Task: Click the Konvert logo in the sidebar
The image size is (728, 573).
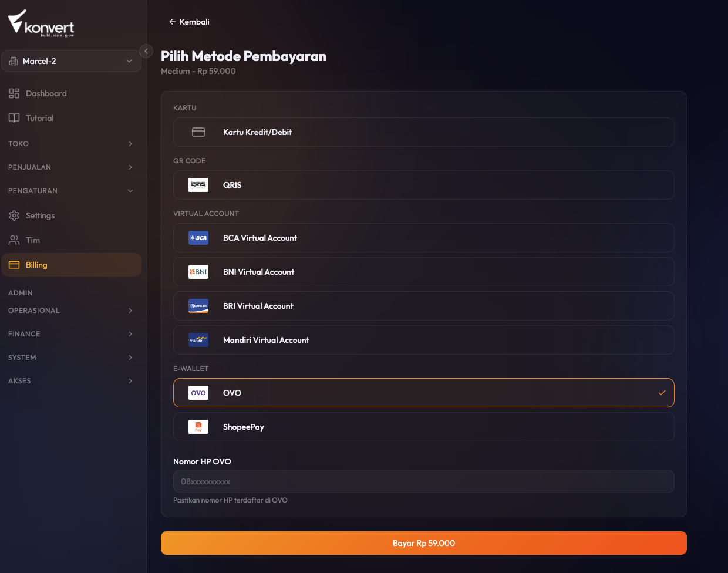Action: [41, 23]
